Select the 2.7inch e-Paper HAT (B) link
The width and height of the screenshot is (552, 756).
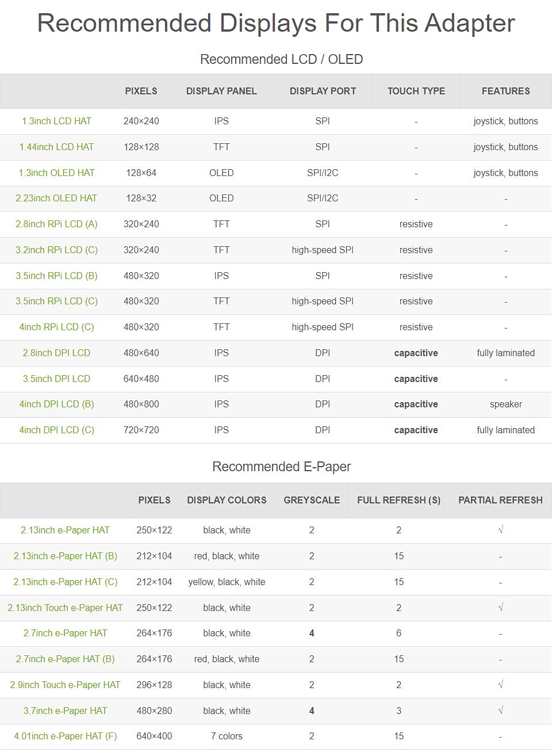(x=65, y=659)
